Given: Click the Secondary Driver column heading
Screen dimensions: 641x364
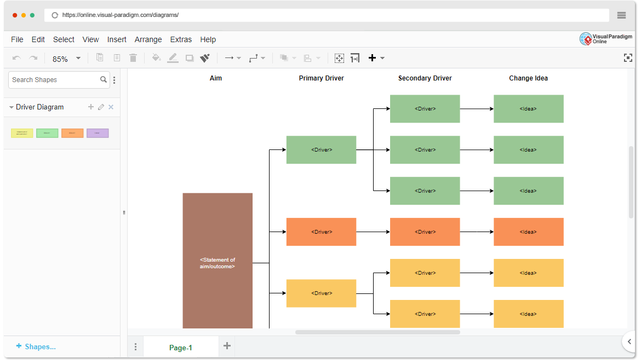Looking at the screenshot, I should click(425, 78).
